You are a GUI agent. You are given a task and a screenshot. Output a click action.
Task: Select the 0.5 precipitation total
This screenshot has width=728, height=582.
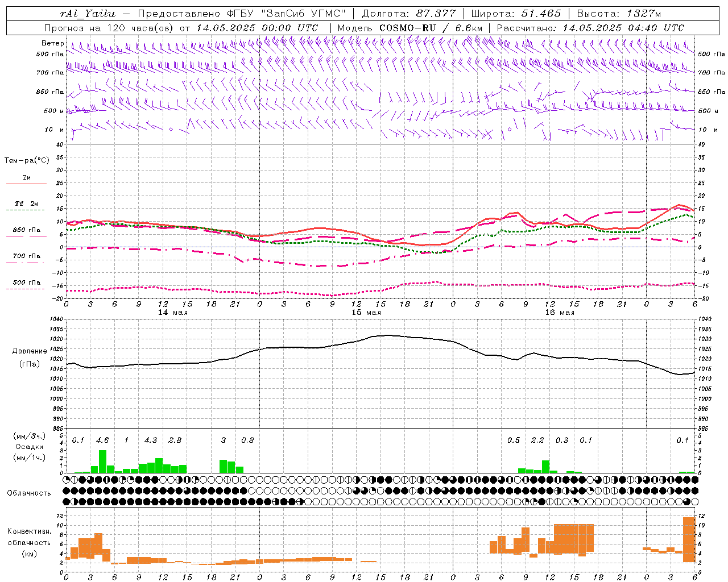click(x=514, y=440)
